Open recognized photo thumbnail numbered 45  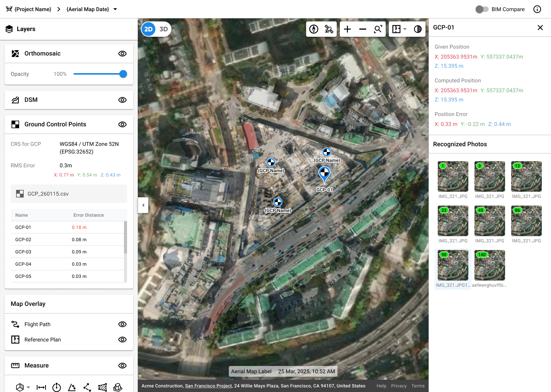490,221
